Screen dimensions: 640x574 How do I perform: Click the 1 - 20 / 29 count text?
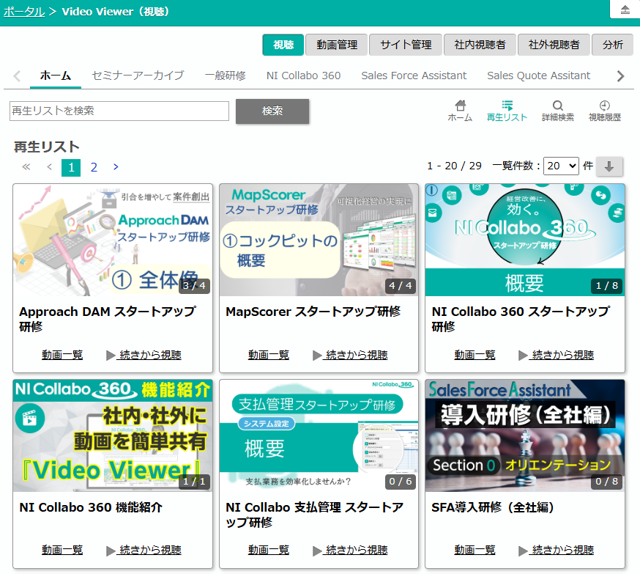pos(454,166)
